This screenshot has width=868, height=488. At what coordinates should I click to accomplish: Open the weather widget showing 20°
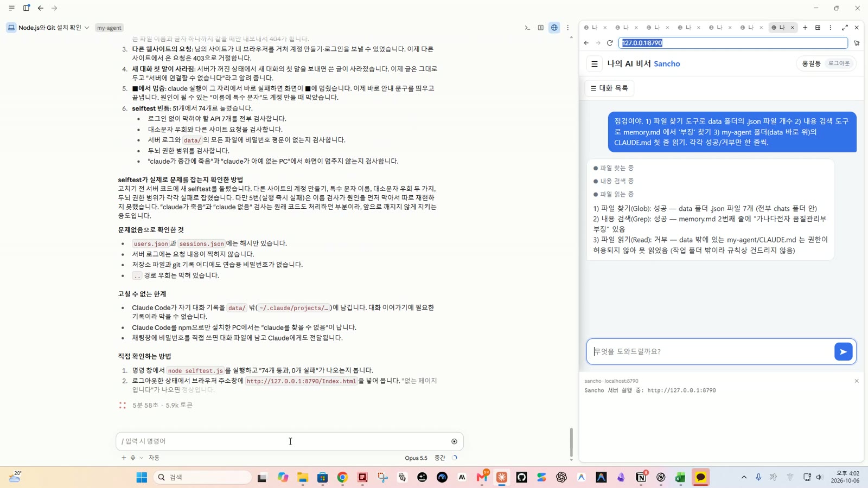click(x=15, y=477)
